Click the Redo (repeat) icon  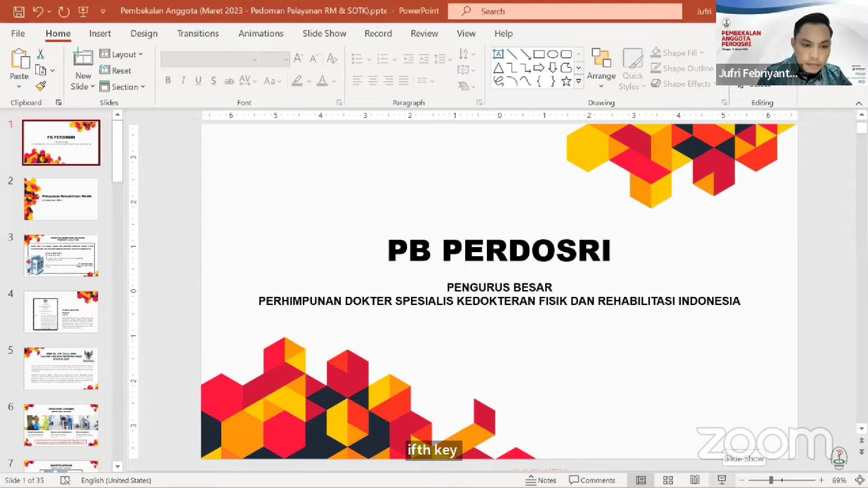64,12
